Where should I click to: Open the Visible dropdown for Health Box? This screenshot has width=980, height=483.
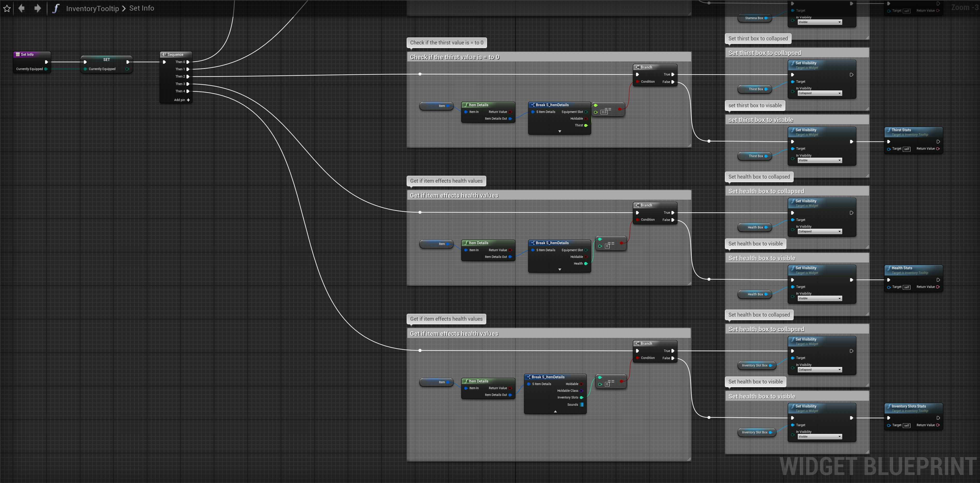point(819,298)
